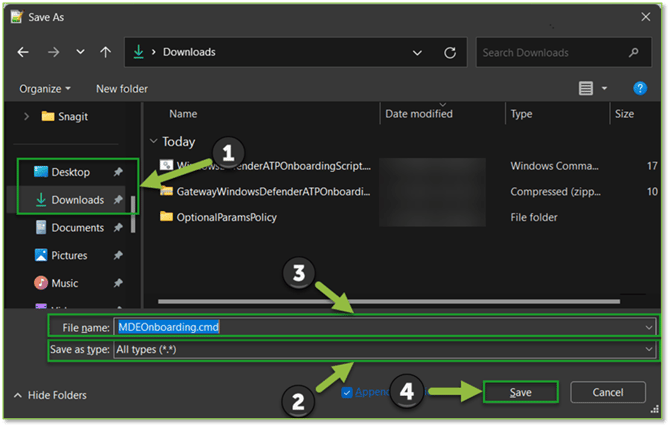Select Pictures in the navigation pane
670x427 pixels.
68,255
